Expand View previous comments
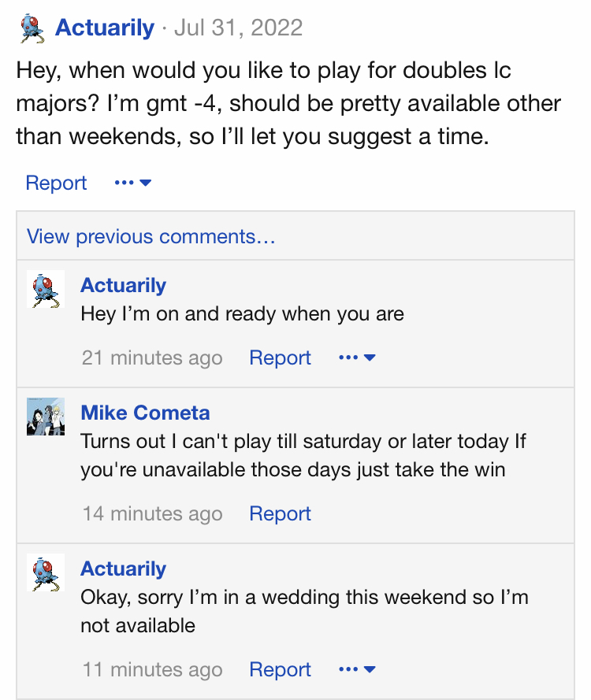Viewport: 591px width, 700px height. tap(151, 236)
